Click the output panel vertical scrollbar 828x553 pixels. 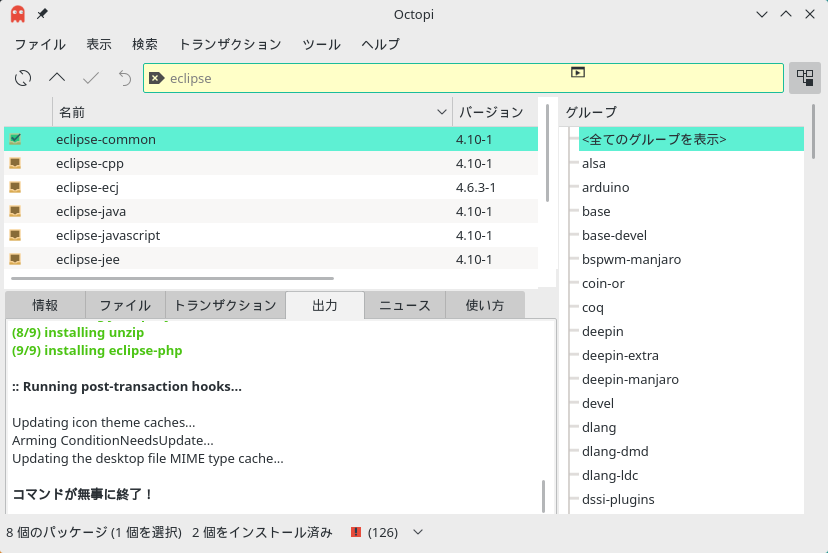click(x=543, y=496)
